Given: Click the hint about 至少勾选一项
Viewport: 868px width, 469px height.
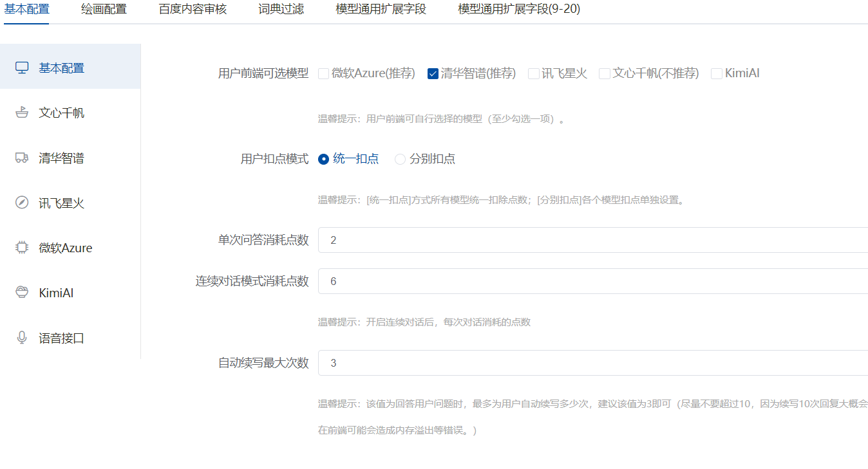Looking at the screenshot, I should pos(441,119).
